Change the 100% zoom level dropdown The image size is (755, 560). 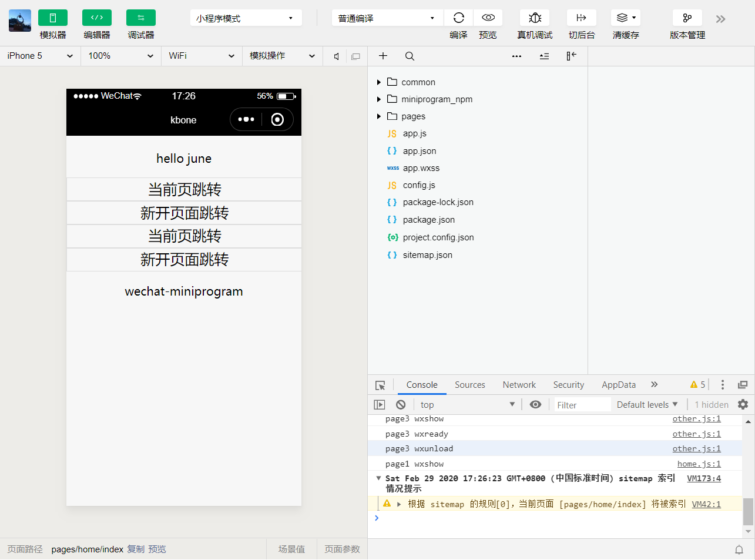point(120,56)
